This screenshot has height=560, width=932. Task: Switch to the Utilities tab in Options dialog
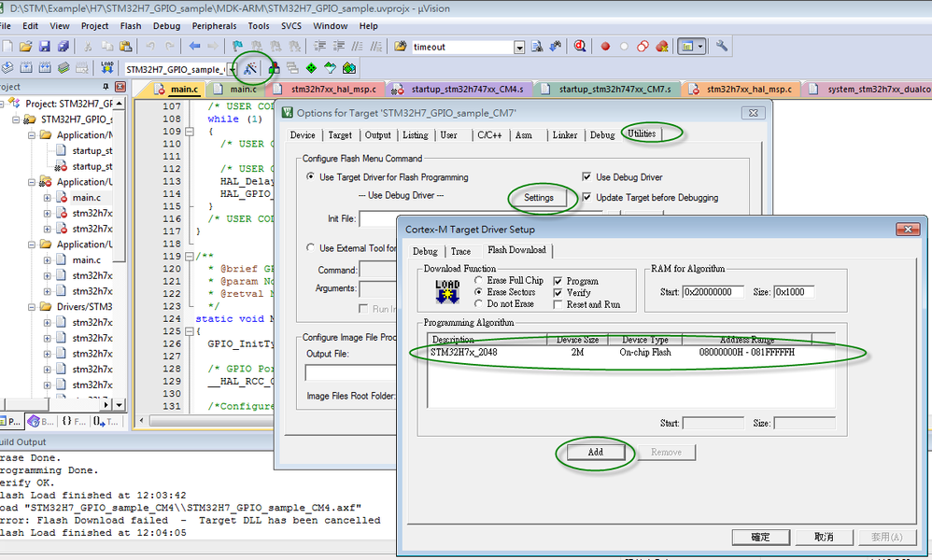[642, 133]
